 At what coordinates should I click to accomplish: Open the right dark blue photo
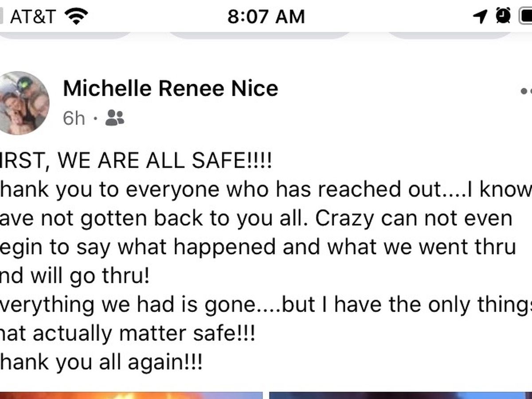(x=399, y=395)
